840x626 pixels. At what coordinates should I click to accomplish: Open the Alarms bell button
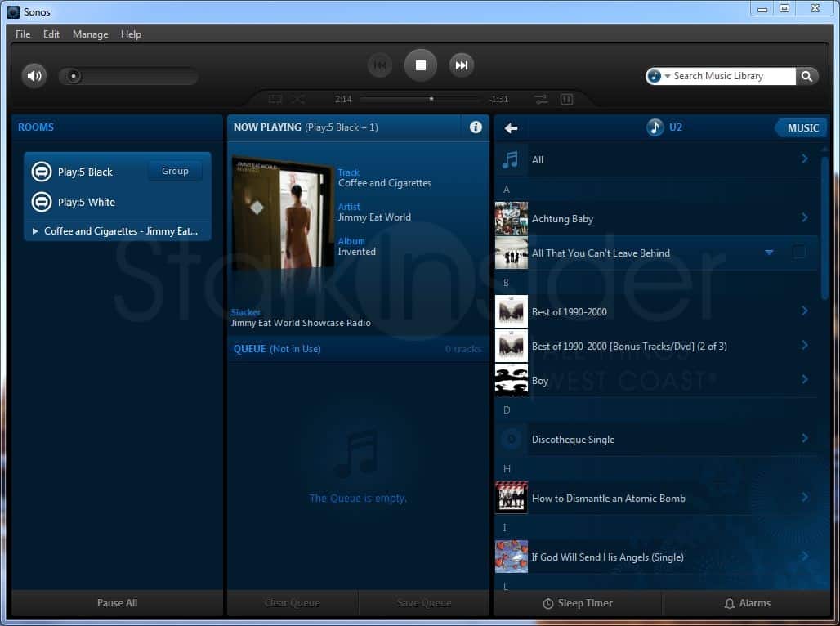pyautogui.click(x=746, y=603)
